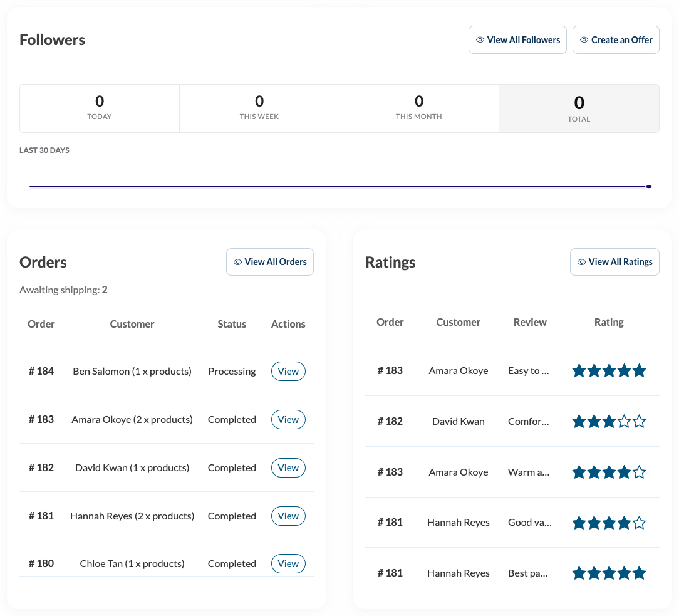Click the three-star rating for David Kwan's review
The width and height of the screenshot is (679, 616).
click(x=609, y=422)
